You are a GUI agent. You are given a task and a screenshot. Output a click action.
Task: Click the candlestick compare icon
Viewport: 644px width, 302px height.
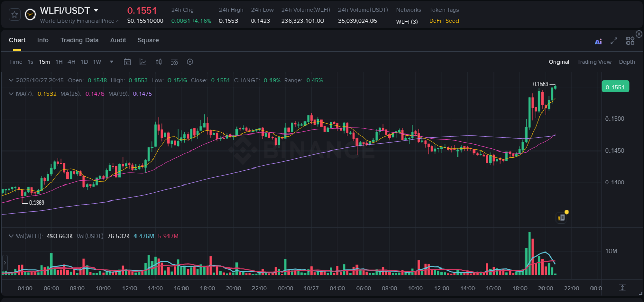pyautogui.click(x=158, y=62)
